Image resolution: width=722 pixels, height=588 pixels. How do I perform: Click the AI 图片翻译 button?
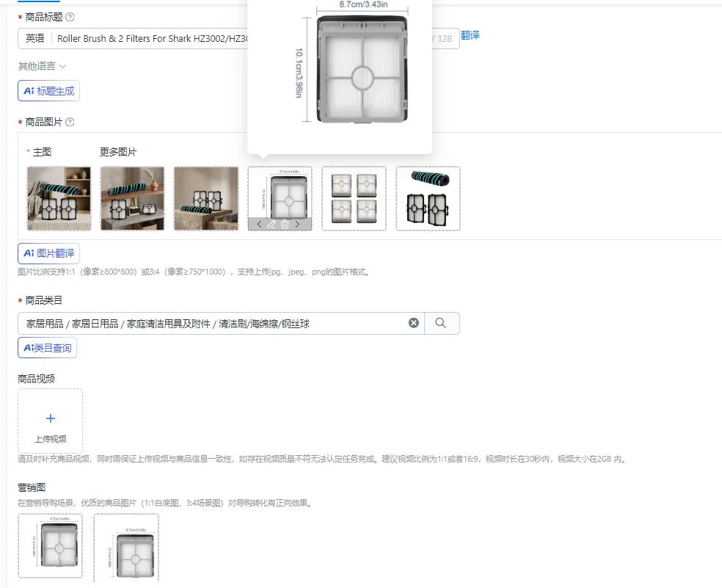[x=49, y=253]
